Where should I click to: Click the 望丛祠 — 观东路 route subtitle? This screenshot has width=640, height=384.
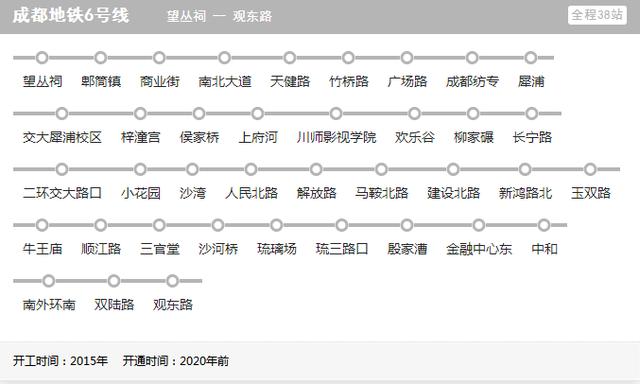click(219, 16)
